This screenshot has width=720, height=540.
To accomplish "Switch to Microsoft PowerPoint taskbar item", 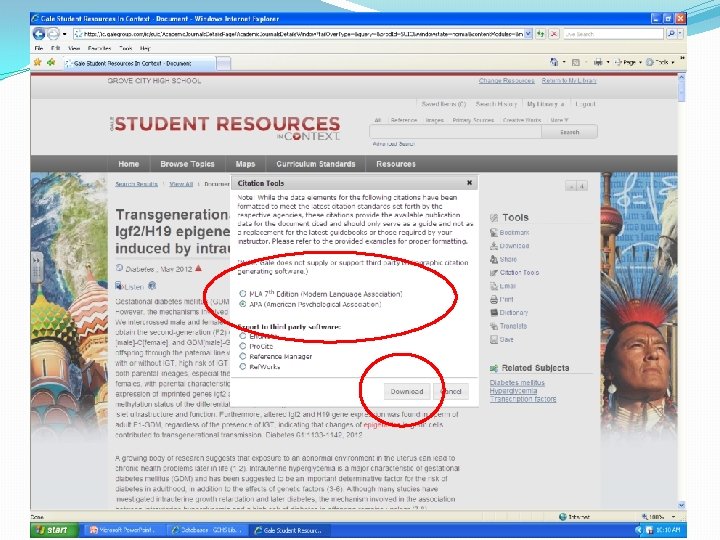I will point(123,530).
